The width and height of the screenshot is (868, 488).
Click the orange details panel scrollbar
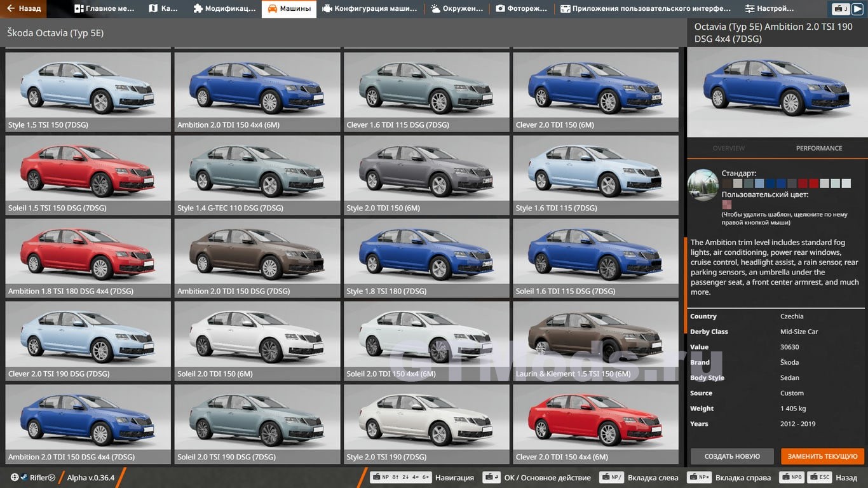point(685,285)
